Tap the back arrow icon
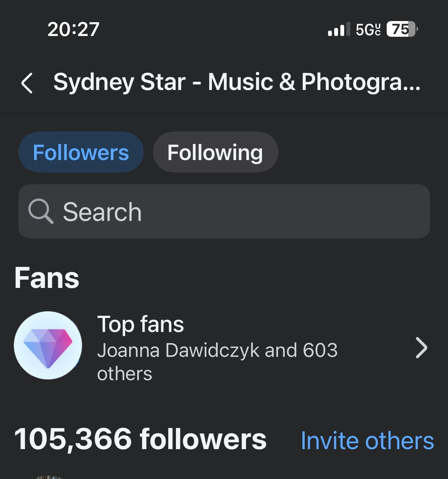The width and height of the screenshot is (448, 479). pos(27,83)
